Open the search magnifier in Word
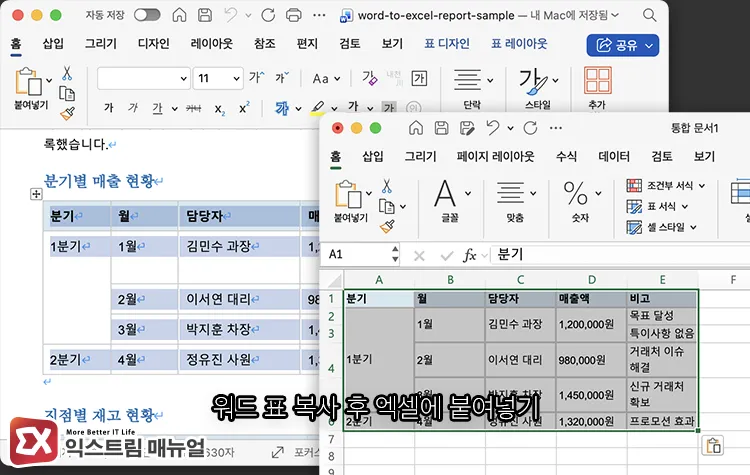The width and height of the screenshot is (750, 475). pos(649,15)
